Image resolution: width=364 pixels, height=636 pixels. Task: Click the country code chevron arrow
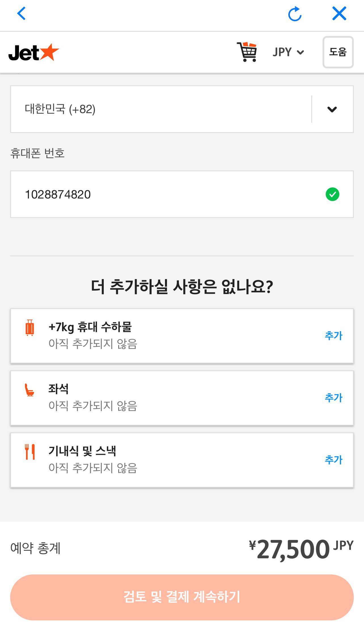(x=332, y=109)
